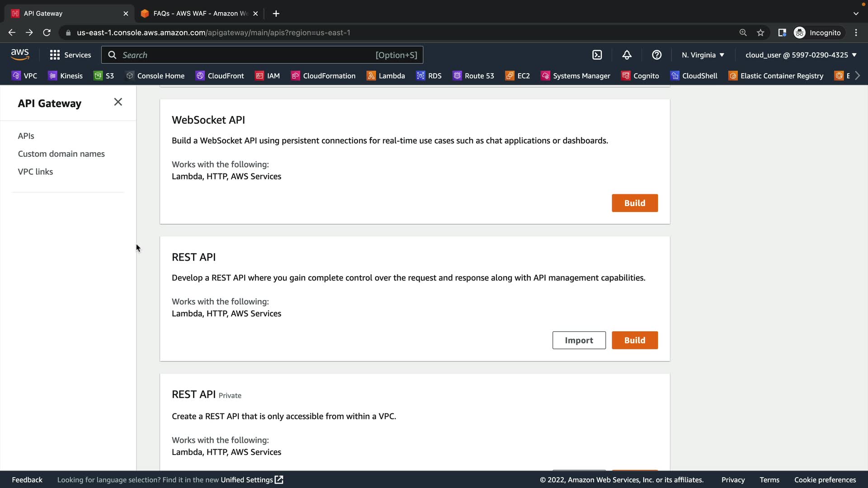Open the CloudFront favorites shortcut
Screen dimensions: 868x488
click(220, 75)
